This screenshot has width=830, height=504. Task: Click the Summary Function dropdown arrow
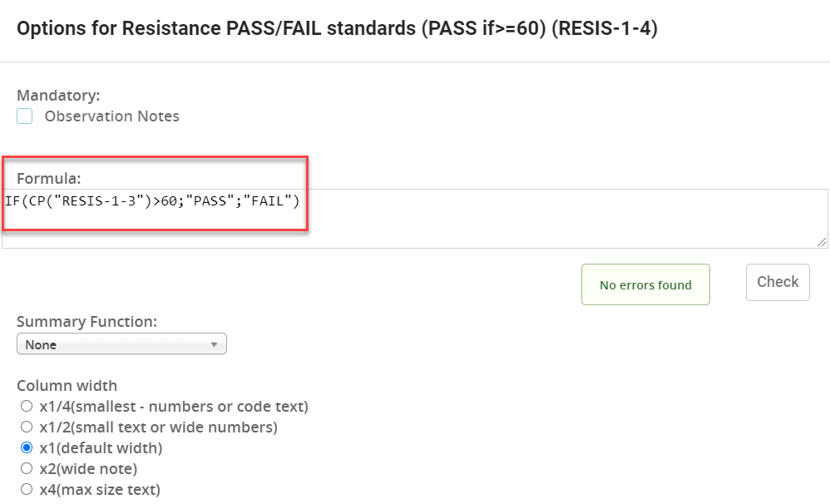pyautogui.click(x=214, y=344)
